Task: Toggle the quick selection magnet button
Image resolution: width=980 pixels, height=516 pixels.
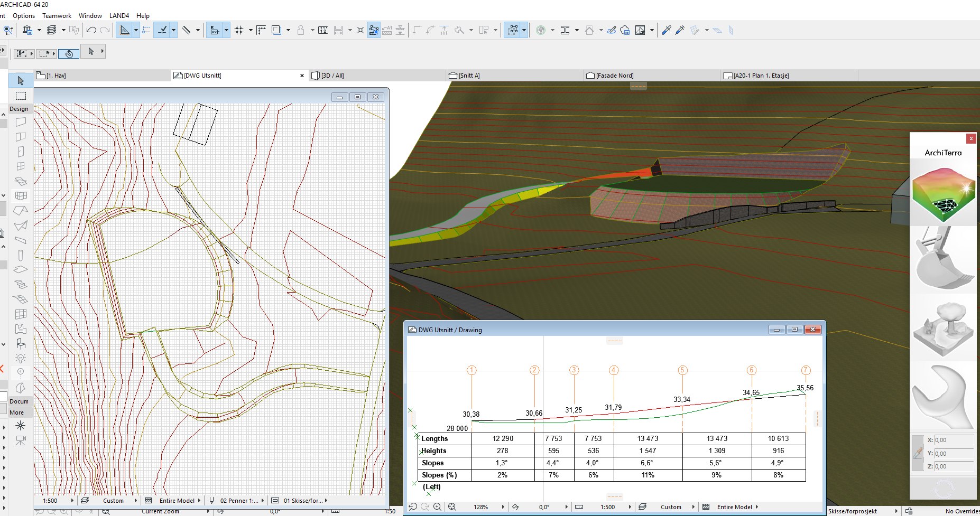Action: (69, 53)
